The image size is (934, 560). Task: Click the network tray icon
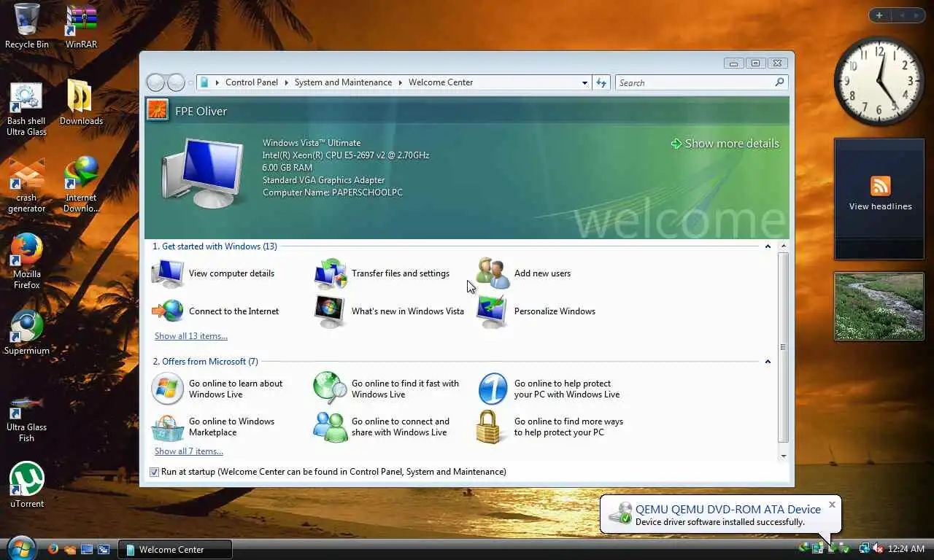(x=865, y=548)
